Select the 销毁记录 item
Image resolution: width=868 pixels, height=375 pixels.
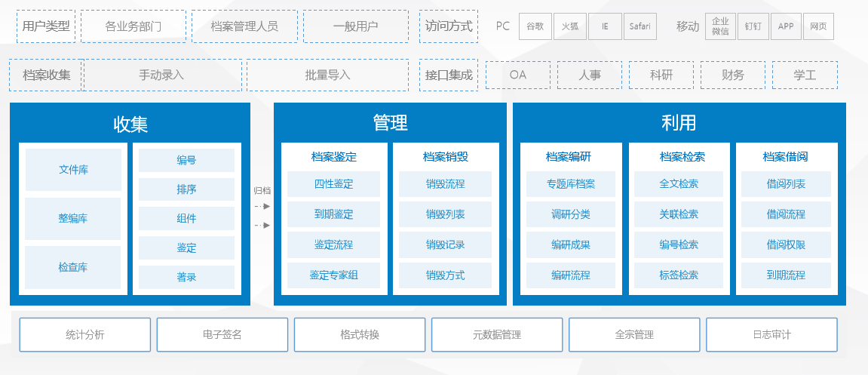coord(445,244)
